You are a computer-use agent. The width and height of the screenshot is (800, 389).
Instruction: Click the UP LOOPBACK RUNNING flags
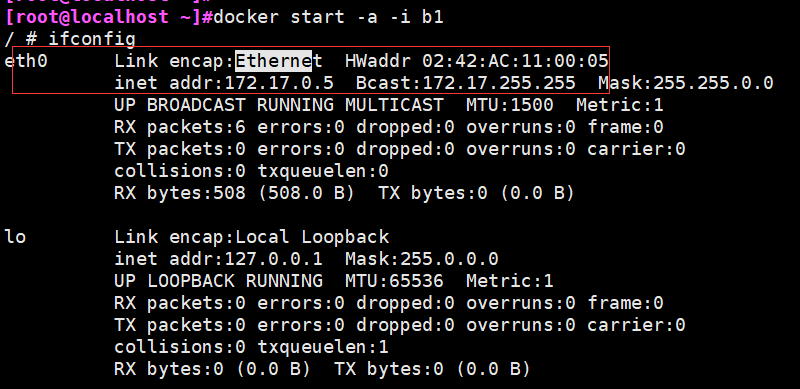click(218, 281)
